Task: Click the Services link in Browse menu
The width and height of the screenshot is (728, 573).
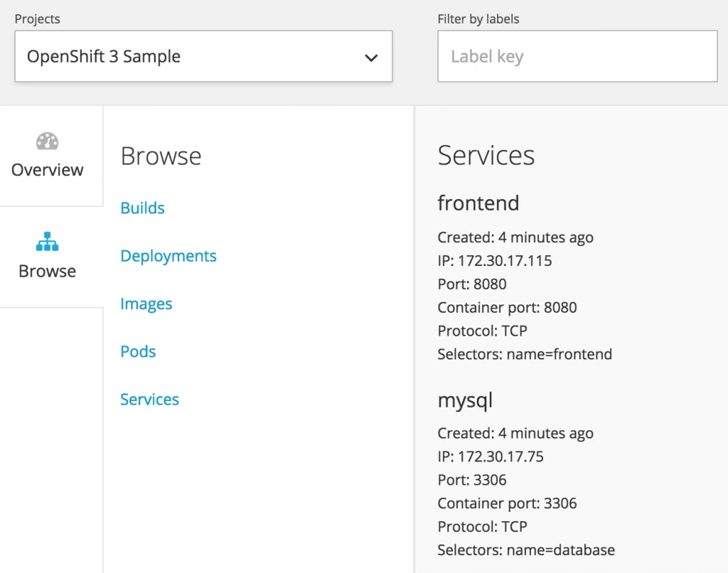Action: pos(149,400)
